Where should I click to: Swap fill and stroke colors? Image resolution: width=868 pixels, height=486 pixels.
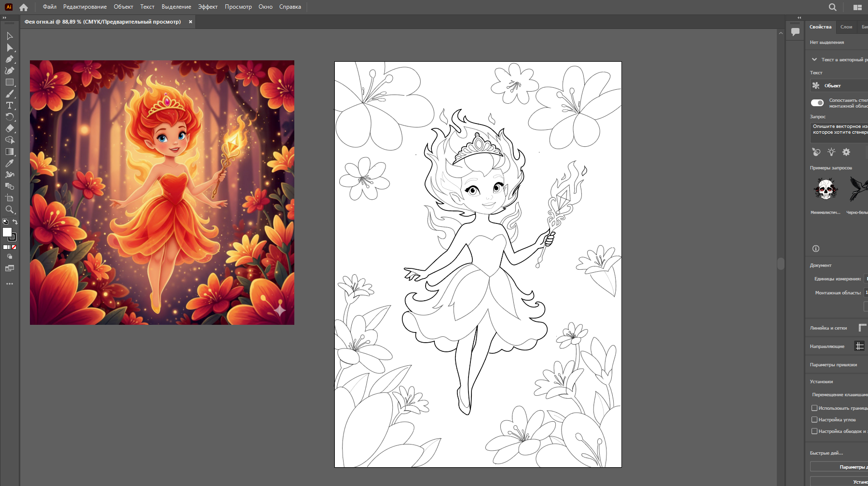[15, 222]
